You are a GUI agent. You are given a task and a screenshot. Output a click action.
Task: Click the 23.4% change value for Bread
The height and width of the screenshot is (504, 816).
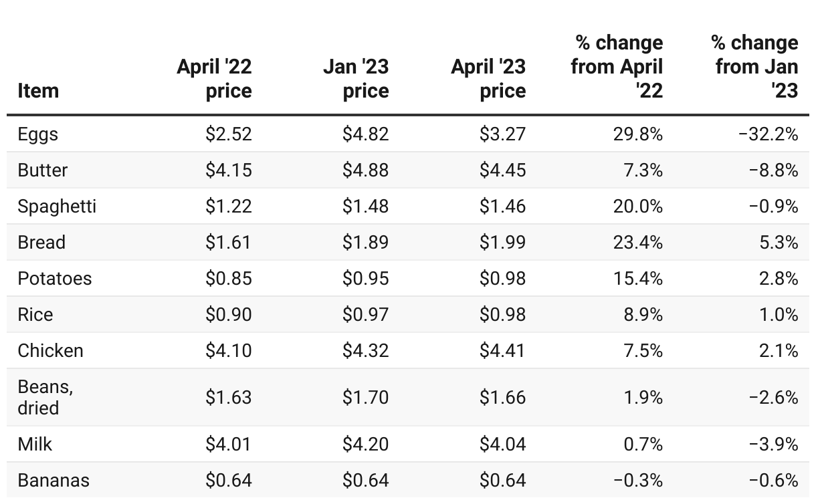[638, 243]
